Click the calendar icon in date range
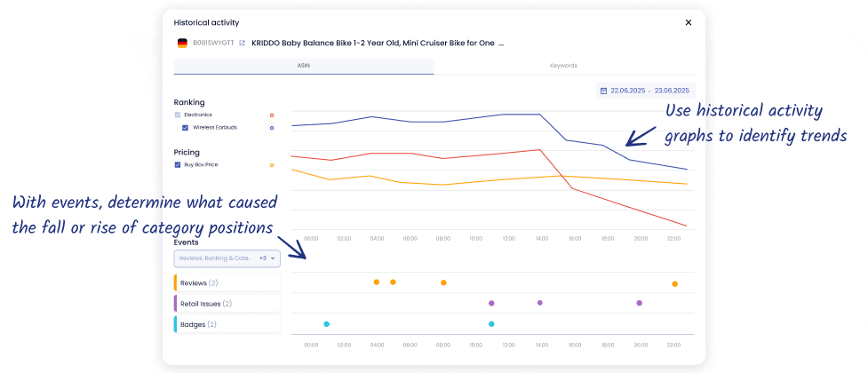The height and width of the screenshot is (373, 868). 604,91
